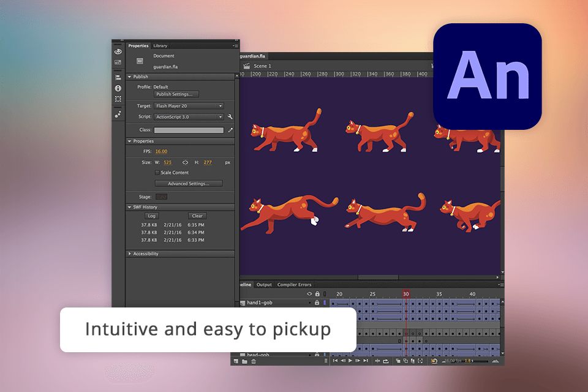Click the height value 277

click(208, 162)
